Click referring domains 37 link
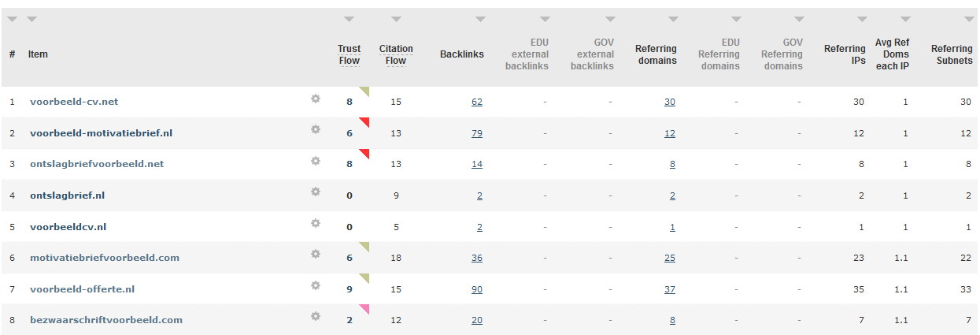980x335 pixels. pyautogui.click(x=670, y=289)
